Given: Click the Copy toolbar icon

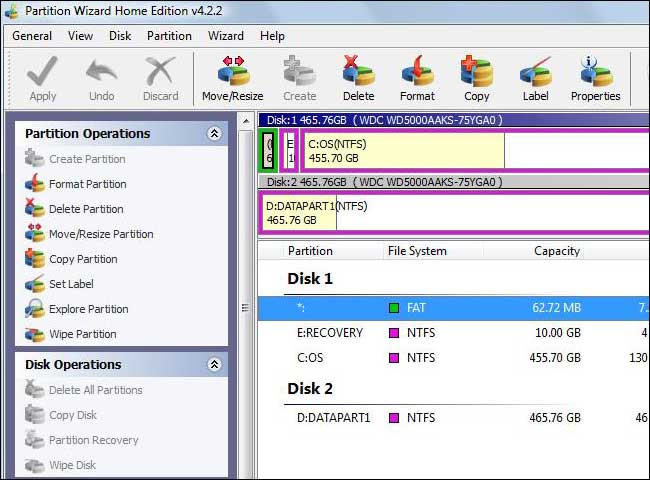Looking at the screenshot, I should point(477,72).
